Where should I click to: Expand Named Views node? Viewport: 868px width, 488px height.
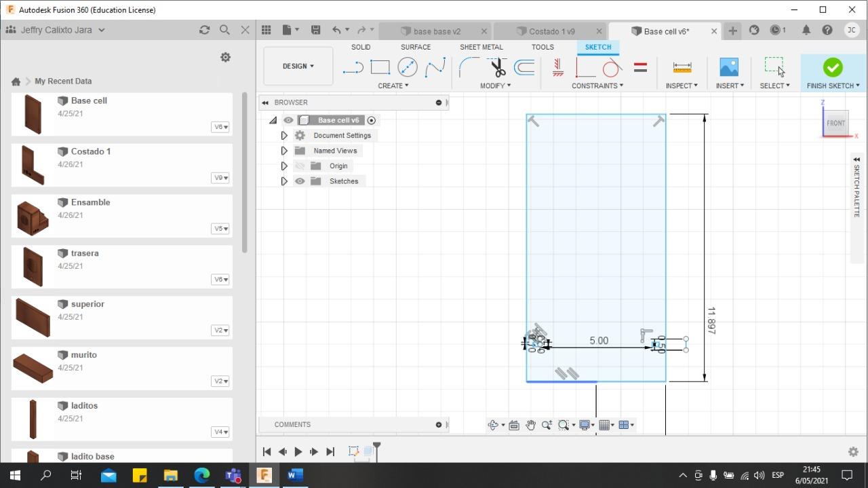(x=284, y=151)
